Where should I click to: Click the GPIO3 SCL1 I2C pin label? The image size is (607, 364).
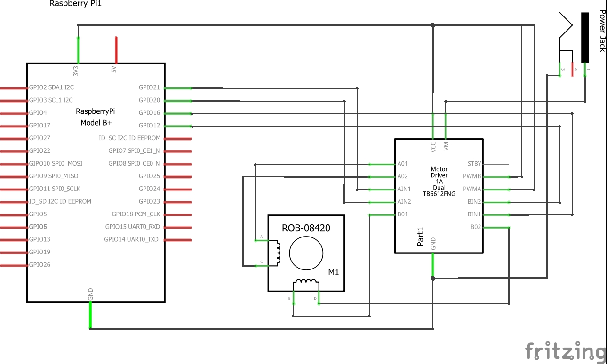coord(51,100)
